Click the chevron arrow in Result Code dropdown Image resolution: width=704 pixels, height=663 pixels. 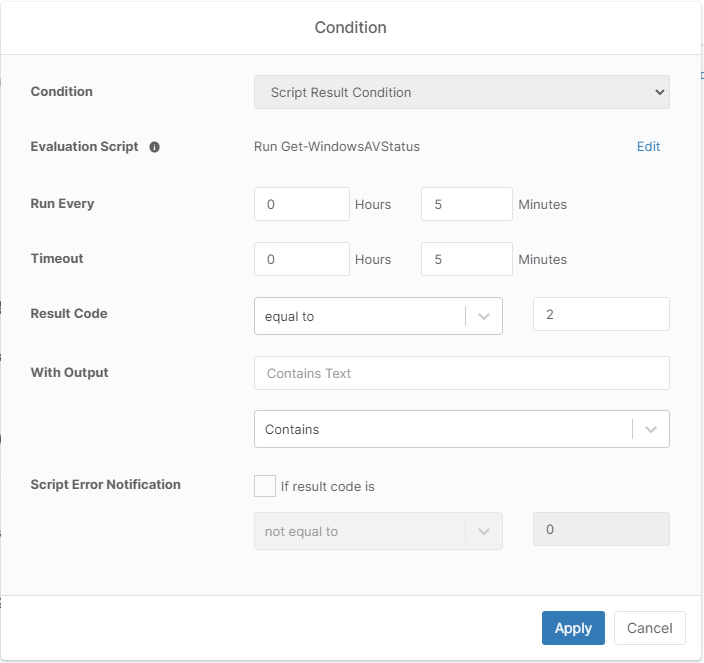point(484,316)
